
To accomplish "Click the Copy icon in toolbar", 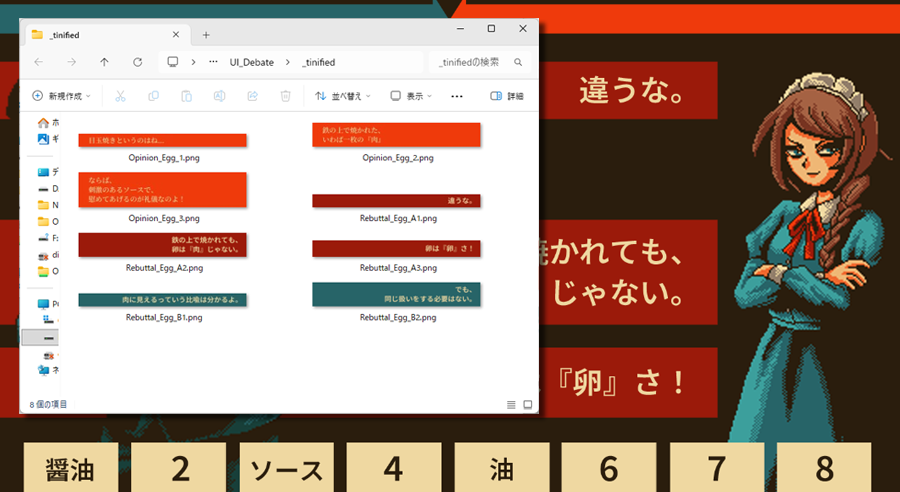I will click(x=153, y=96).
